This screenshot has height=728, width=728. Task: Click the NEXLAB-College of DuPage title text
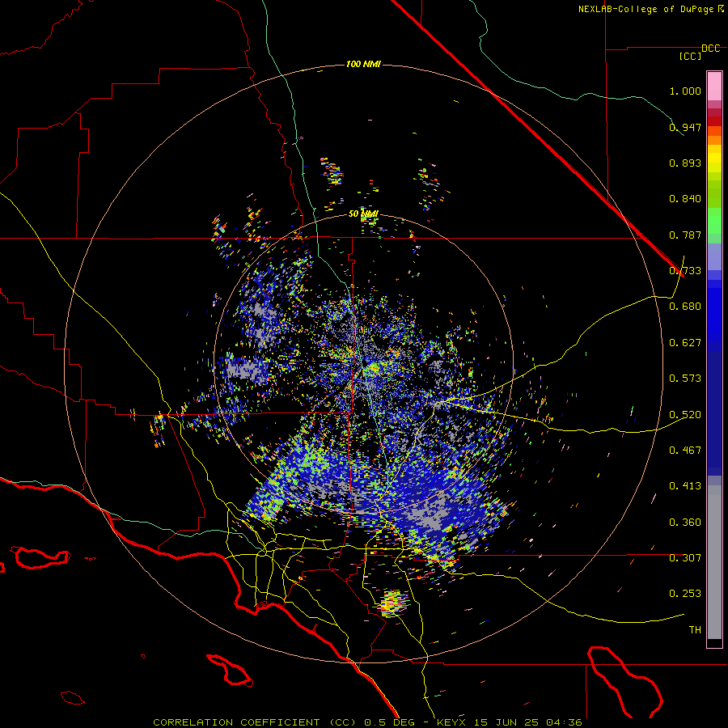click(645, 9)
